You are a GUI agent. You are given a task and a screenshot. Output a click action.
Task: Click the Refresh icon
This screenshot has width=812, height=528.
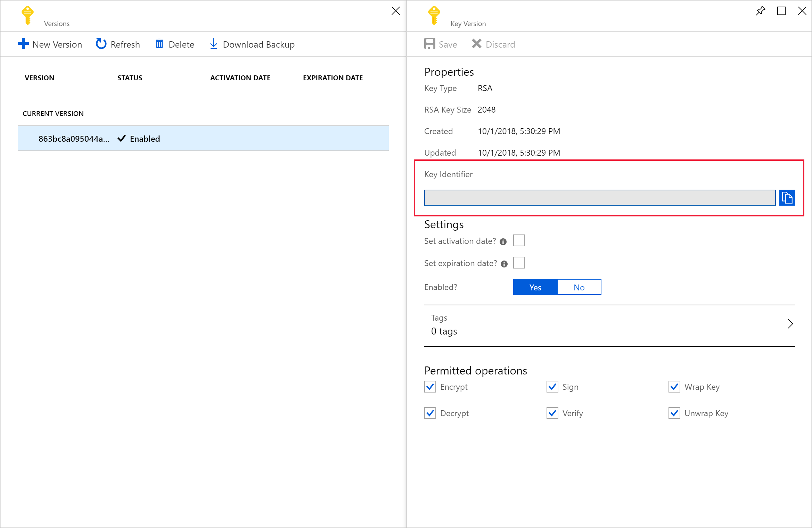tap(101, 44)
